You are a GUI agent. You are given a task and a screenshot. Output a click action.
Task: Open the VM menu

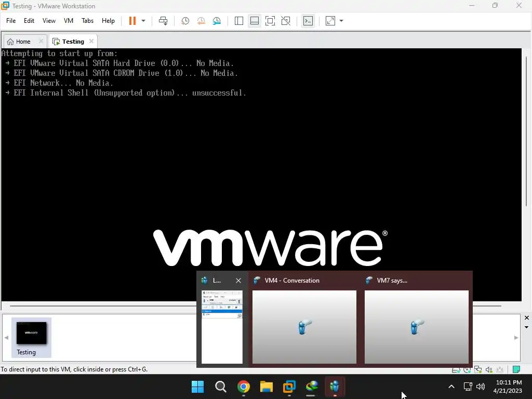pos(69,21)
